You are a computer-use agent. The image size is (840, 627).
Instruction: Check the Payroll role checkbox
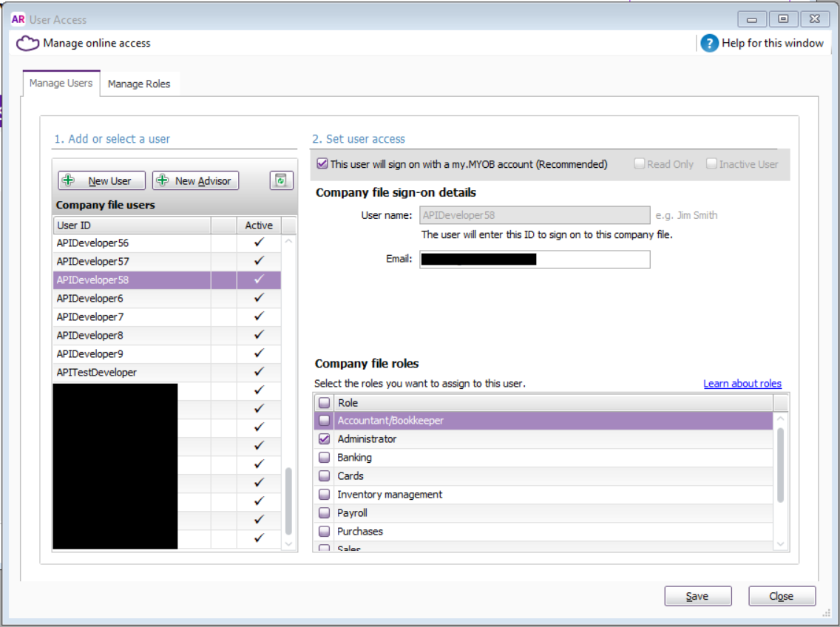[324, 513]
